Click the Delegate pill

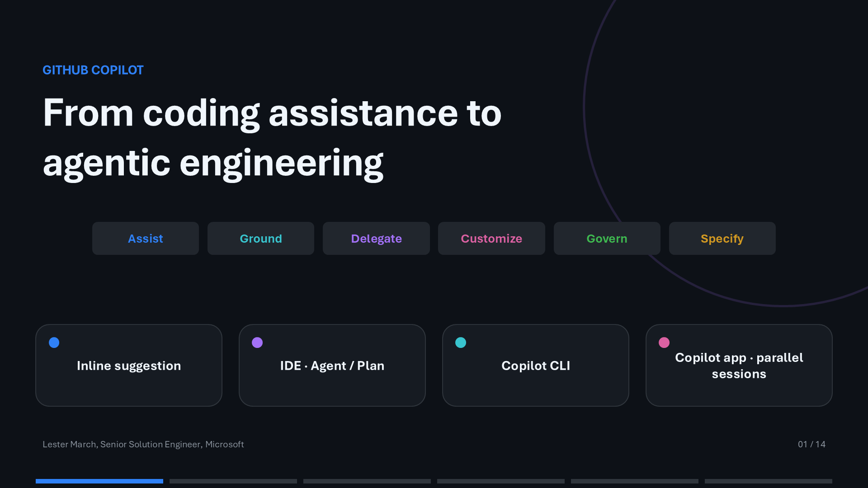coord(376,238)
